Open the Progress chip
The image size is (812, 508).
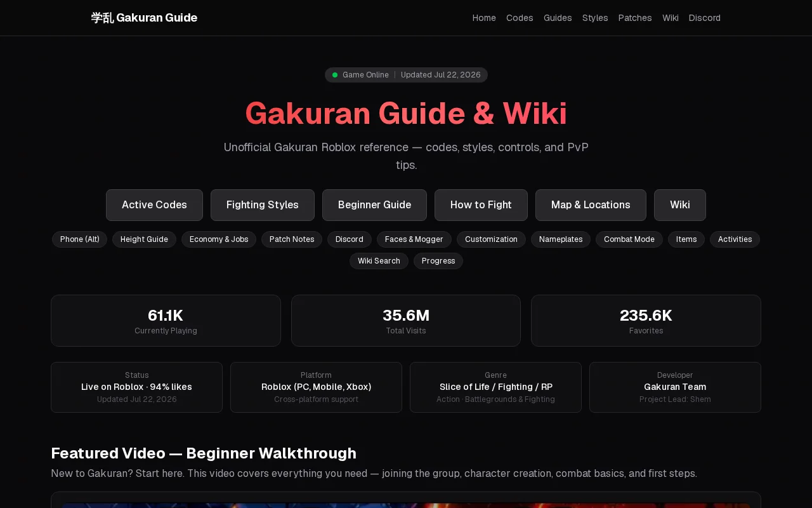click(438, 261)
